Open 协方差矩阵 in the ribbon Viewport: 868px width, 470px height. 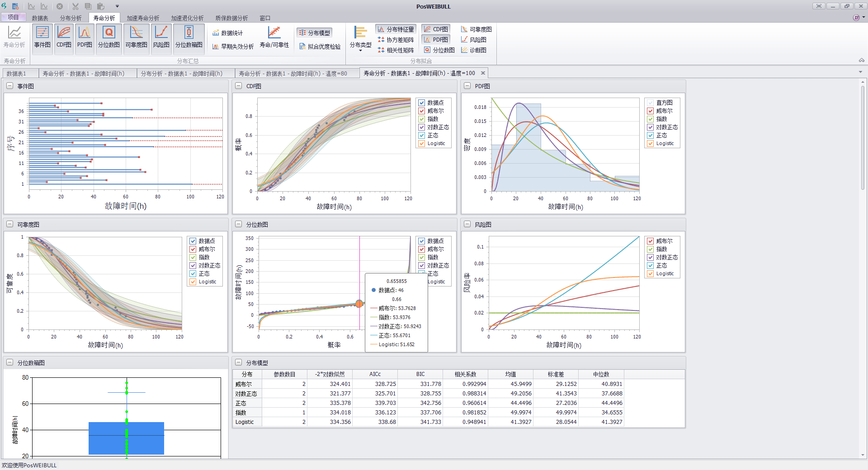[x=396, y=40]
